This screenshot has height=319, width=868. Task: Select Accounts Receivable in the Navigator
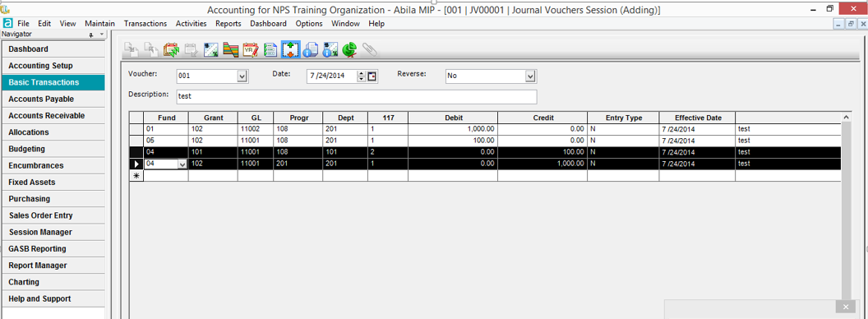click(x=53, y=116)
